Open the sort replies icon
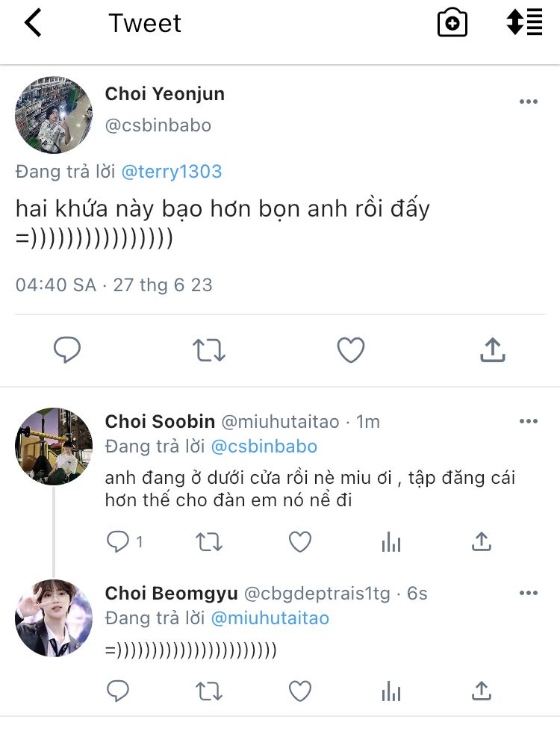This screenshot has height=731, width=560. tap(524, 23)
